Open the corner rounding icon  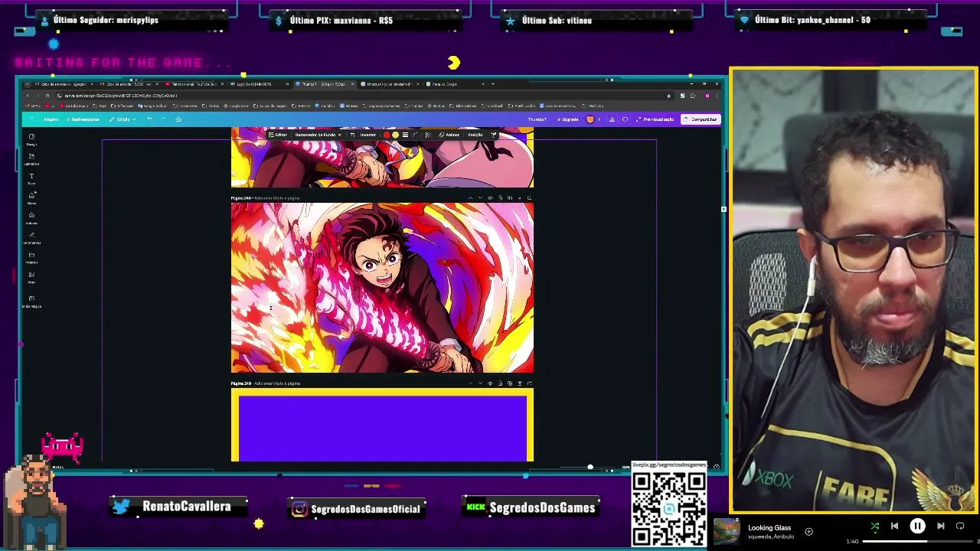point(415,135)
